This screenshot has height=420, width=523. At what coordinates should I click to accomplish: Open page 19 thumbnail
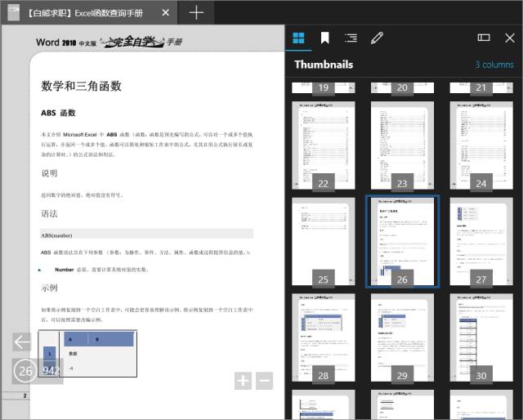point(324,87)
